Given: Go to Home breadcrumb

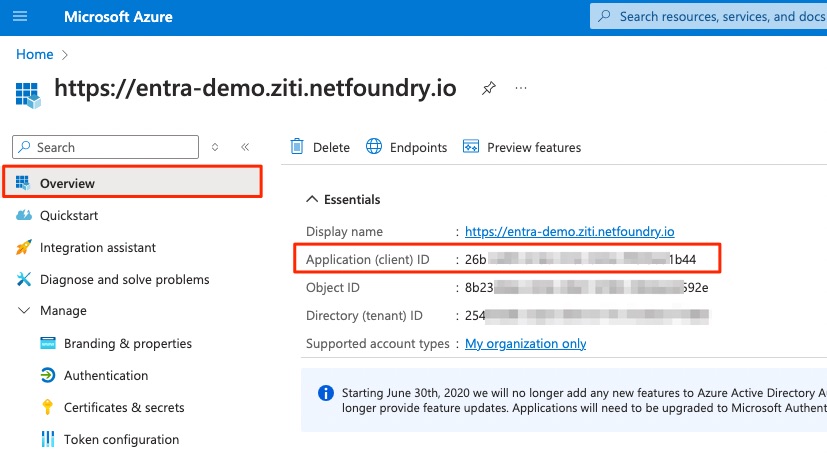Looking at the screenshot, I should (34, 54).
